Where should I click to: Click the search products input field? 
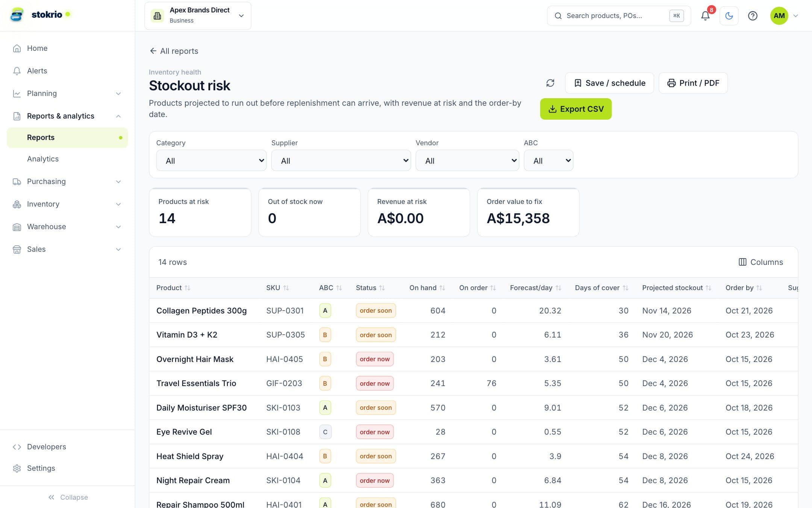619,15
